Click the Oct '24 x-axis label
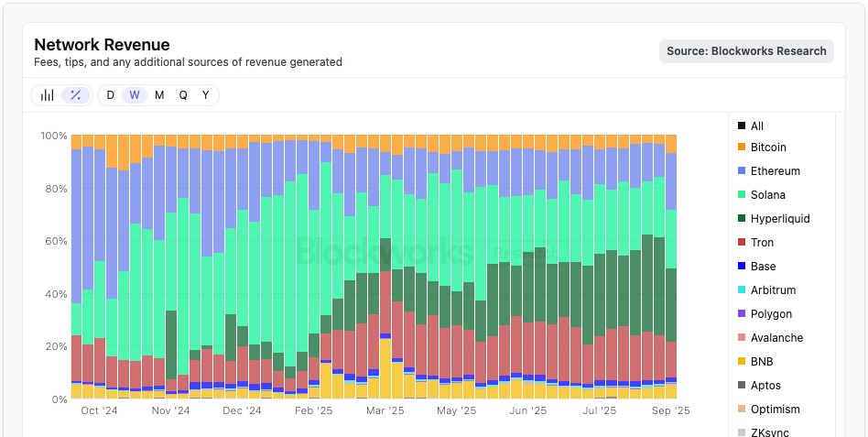This screenshot has height=437, width=868. [x=100, y=411]
